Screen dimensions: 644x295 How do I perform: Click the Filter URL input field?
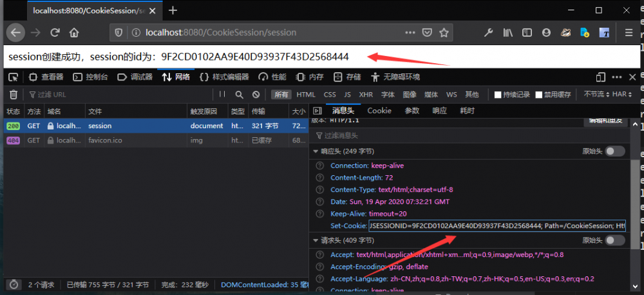coord(119,95)
